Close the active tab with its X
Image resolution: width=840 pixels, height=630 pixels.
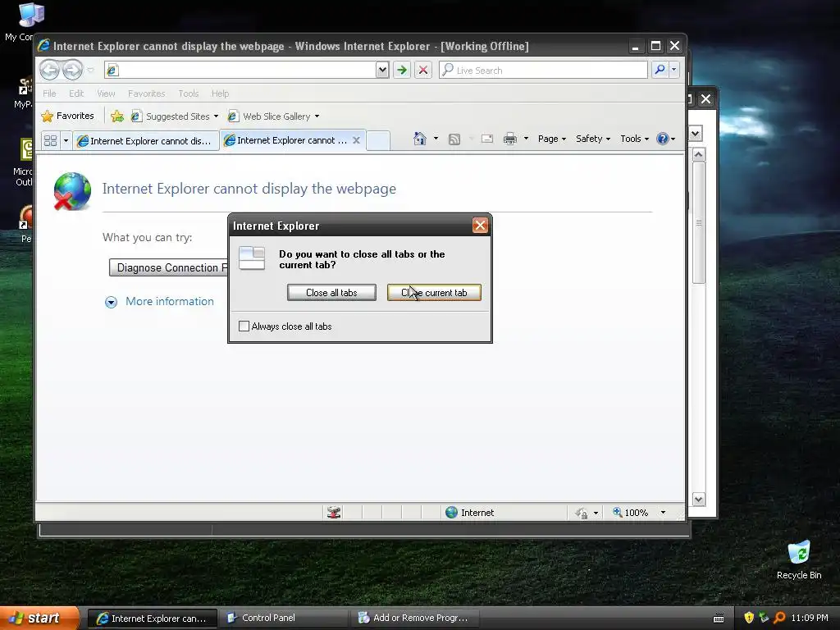356,140
